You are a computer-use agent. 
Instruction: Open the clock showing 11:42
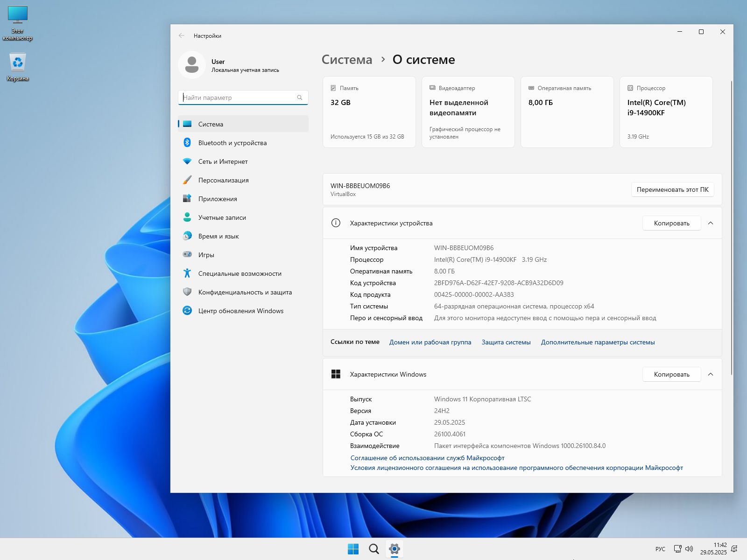[713, 549]
